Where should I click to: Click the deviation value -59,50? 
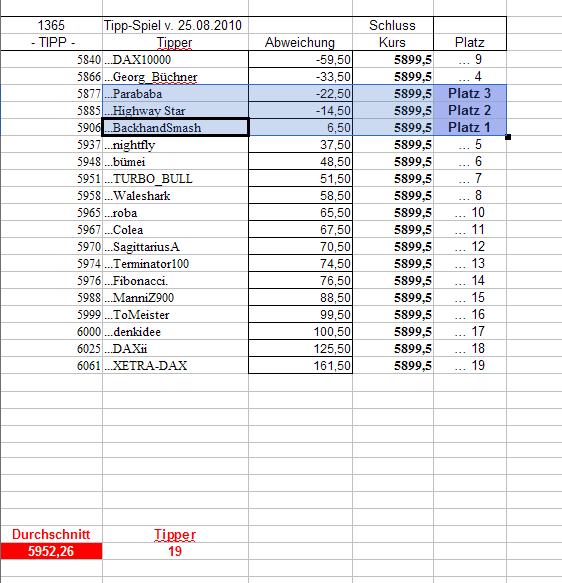tap(300, 59)
